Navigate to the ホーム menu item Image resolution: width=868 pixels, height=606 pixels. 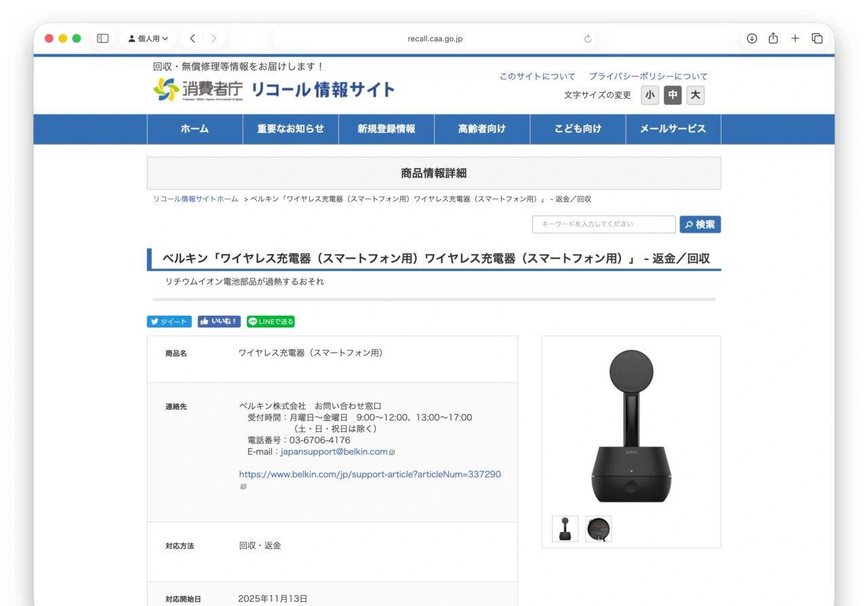(x=195, y=129)
